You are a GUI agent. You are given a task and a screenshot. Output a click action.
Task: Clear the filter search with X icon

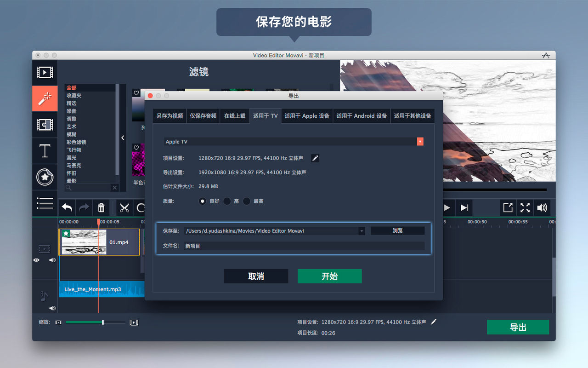coord(115,188)
